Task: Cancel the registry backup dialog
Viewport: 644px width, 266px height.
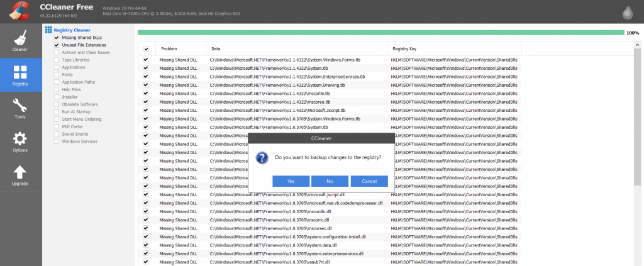Action: (369, 181)
